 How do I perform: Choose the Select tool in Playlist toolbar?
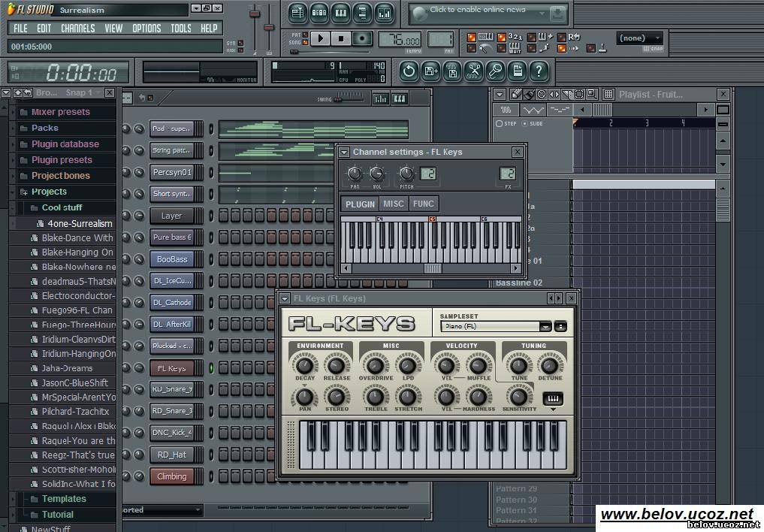[x=579, y=94]
